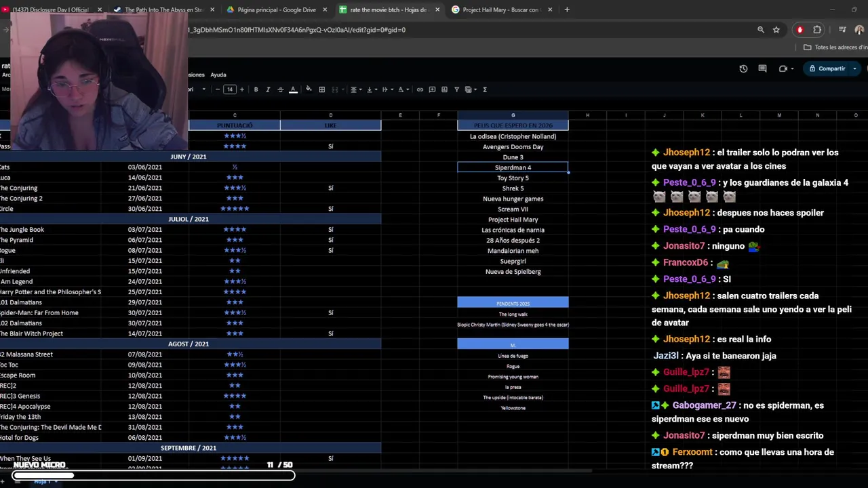868x488 pixels.
Task: Insert a chart with toolbar icon
Action: (444, 89)
